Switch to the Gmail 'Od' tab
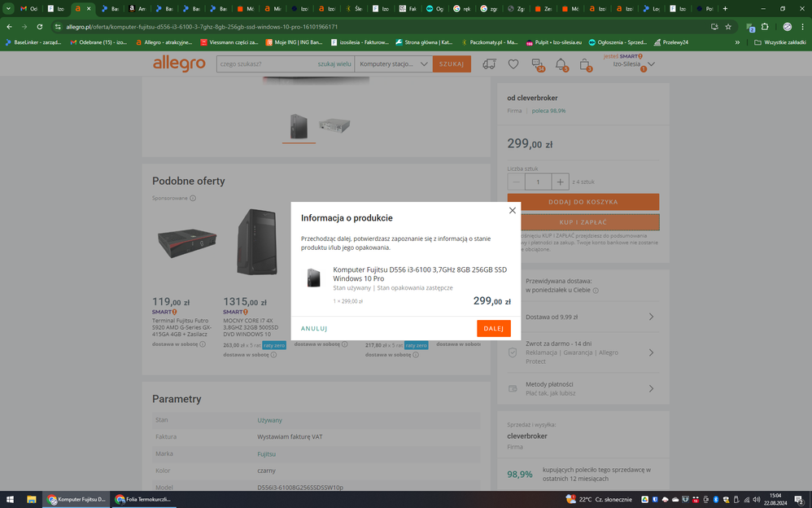The image size is (812, 508). tap(29, 9)
